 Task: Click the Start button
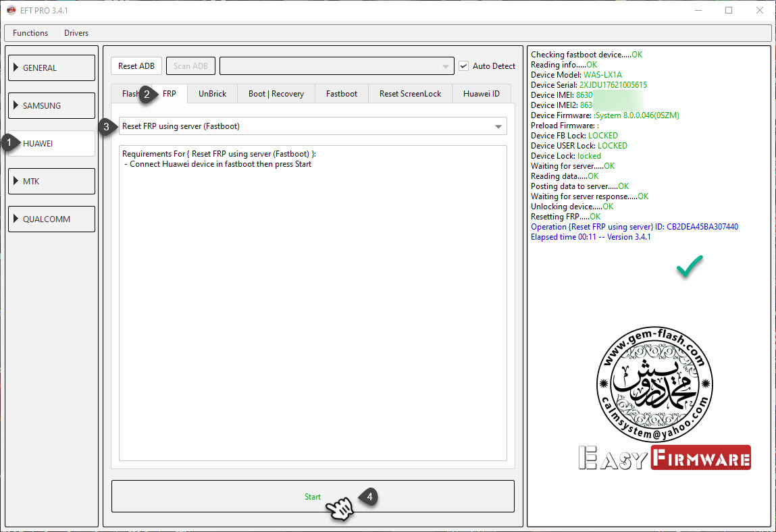[x=313, y=496]
